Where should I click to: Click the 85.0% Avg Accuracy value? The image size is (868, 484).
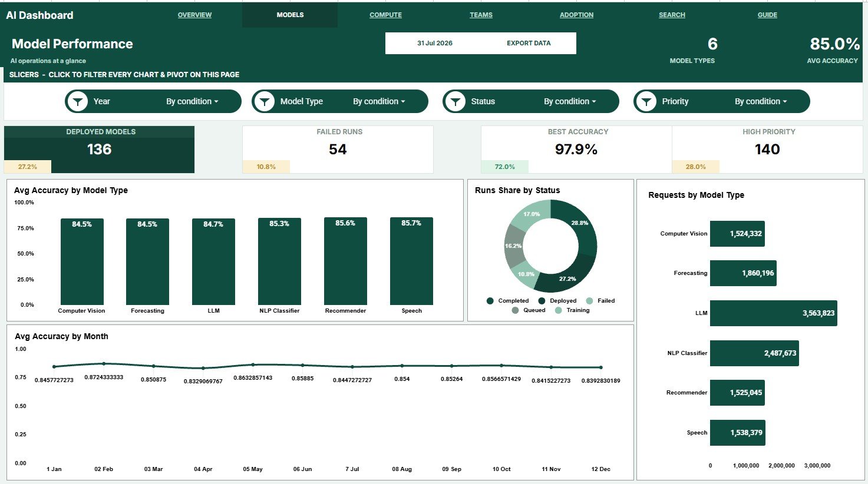tap(834, 44)
